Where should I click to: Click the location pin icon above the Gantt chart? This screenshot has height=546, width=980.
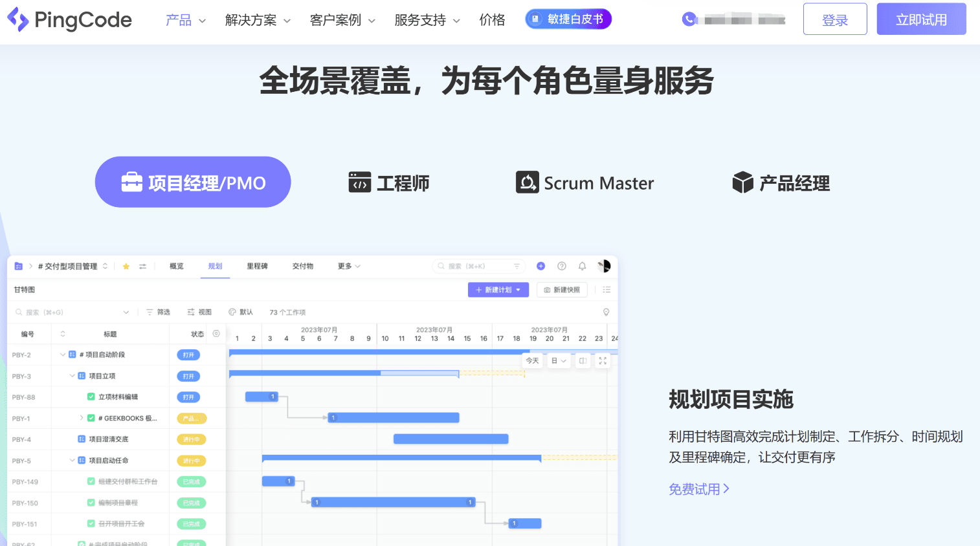click(607, 312)
